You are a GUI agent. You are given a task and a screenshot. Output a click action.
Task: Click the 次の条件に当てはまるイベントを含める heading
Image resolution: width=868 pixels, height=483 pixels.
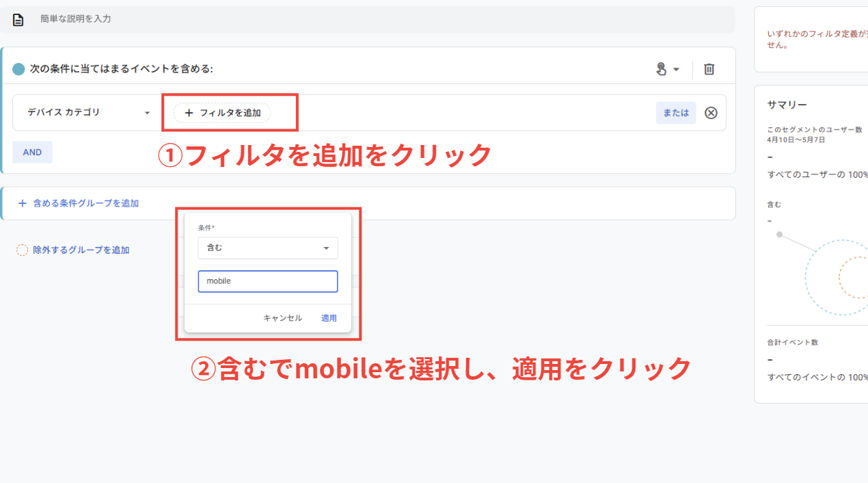tap(122, 69)
